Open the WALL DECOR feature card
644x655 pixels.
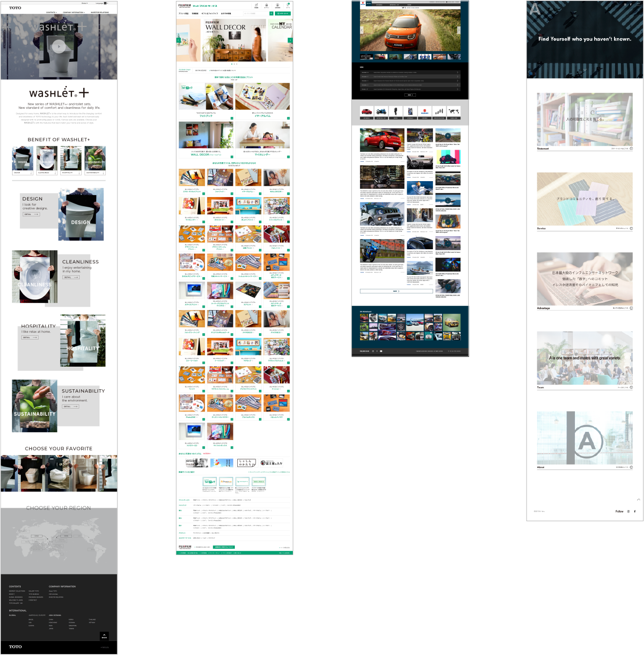pyautogui.click(x=206, y=139)
